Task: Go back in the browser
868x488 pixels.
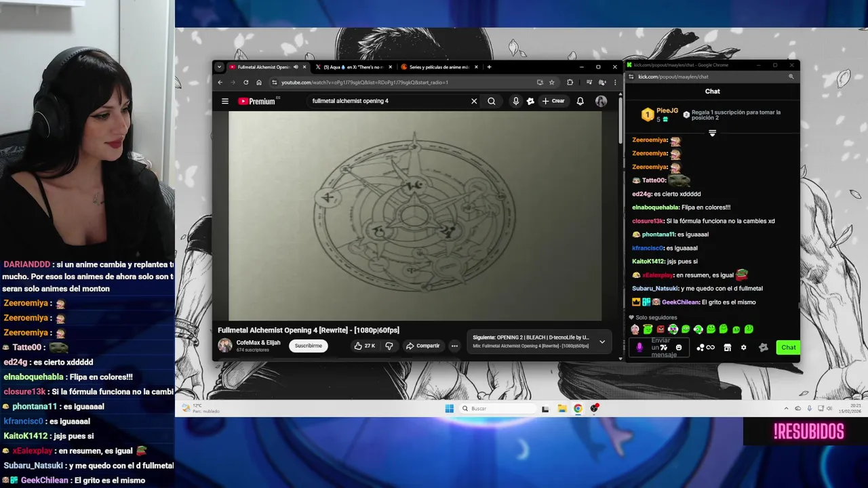Action: (220, 83)
